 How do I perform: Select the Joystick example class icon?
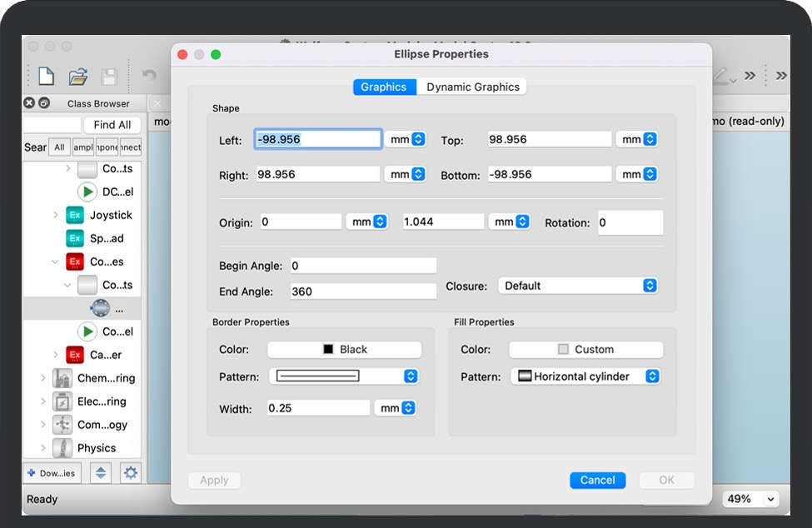pyautogui.click(x=75, y=215)
